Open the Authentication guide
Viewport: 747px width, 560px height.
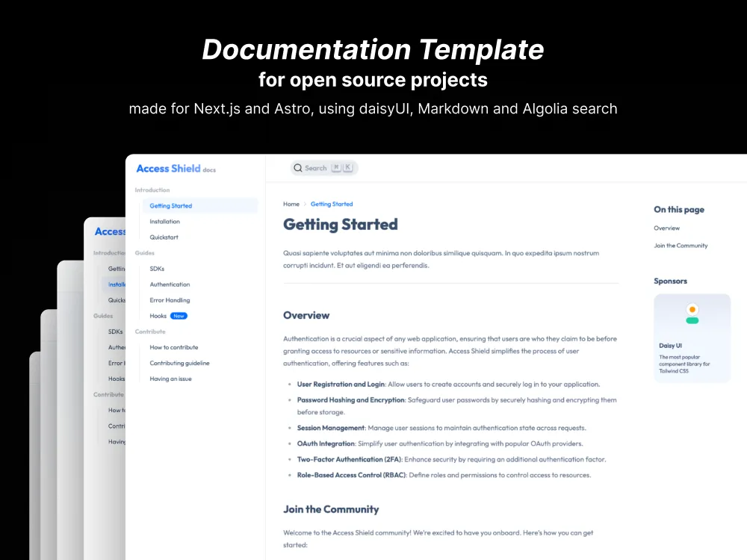[170, 284]
